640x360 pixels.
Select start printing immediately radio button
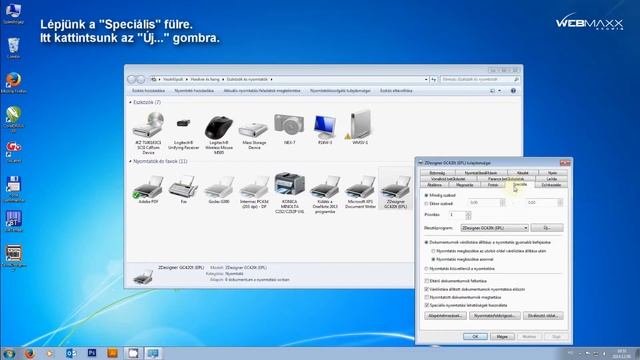[x=433, y=260]
